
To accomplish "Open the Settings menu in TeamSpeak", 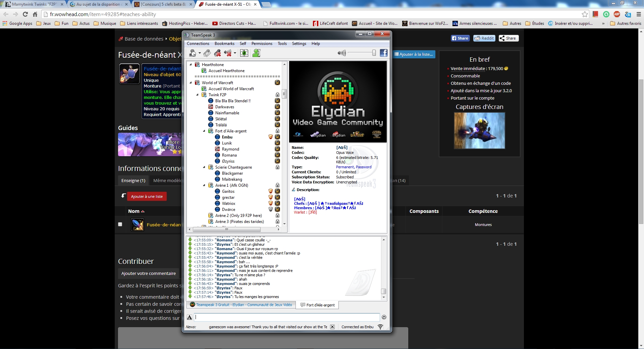I will tap(299, 44).
